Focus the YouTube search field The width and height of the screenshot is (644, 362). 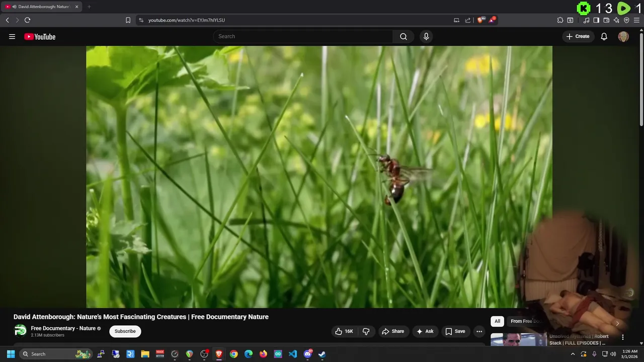[x=303, y=36]
